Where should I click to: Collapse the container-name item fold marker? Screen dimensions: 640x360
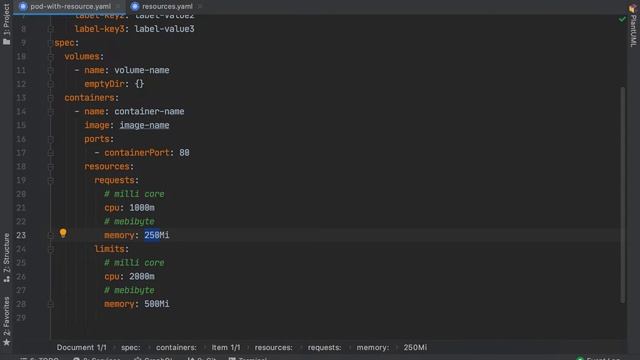pos(51,111)
